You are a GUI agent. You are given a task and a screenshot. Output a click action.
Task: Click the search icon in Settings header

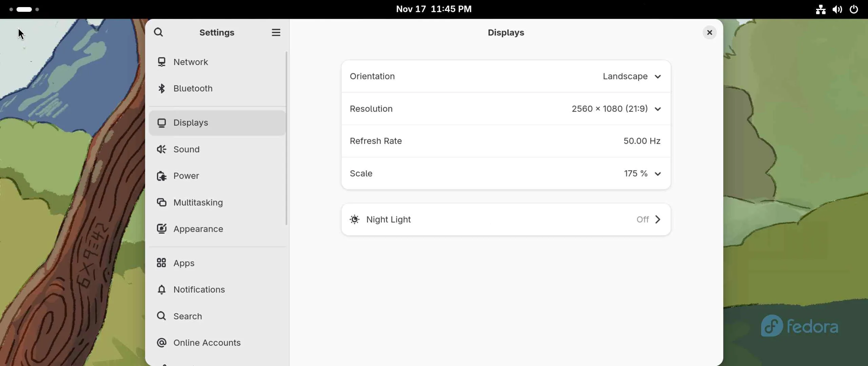158,33
